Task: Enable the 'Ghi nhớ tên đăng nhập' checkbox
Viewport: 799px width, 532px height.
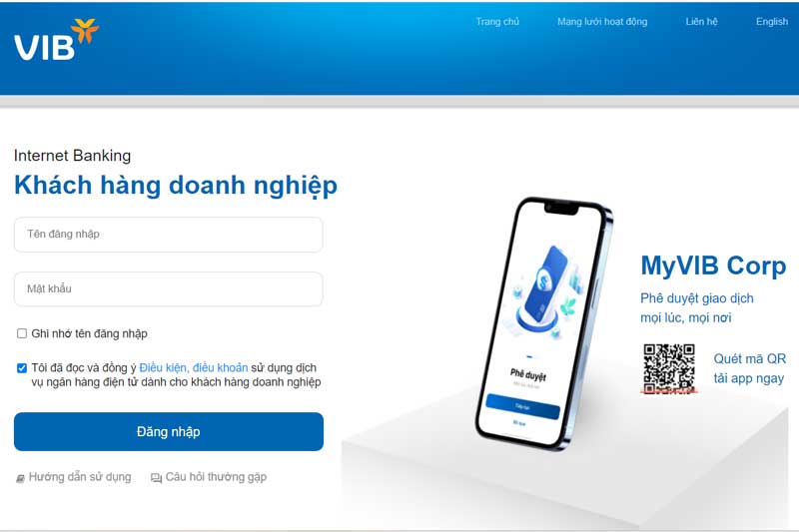Action: click(22, 333)
